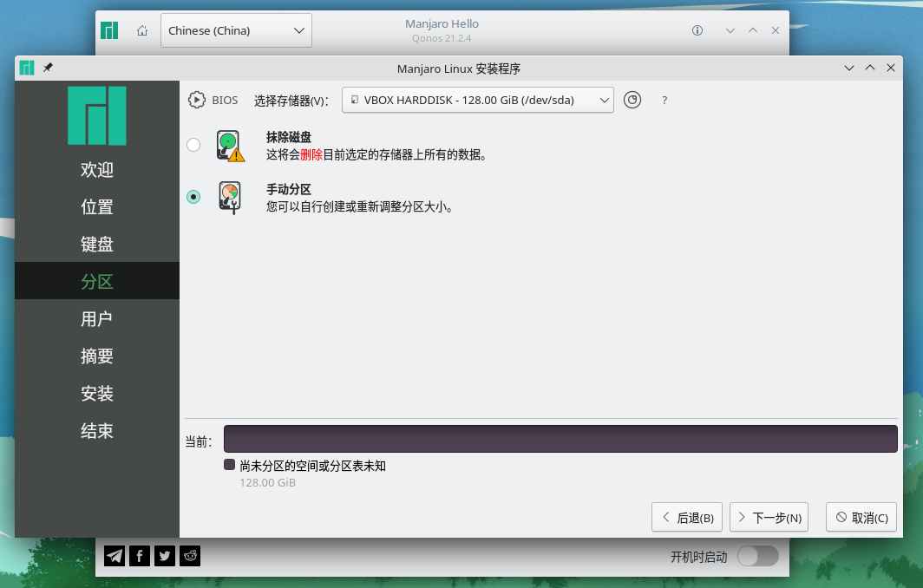Click the 手动分区 title text
Screen dimensions: 923x588
tap(288, 190)
